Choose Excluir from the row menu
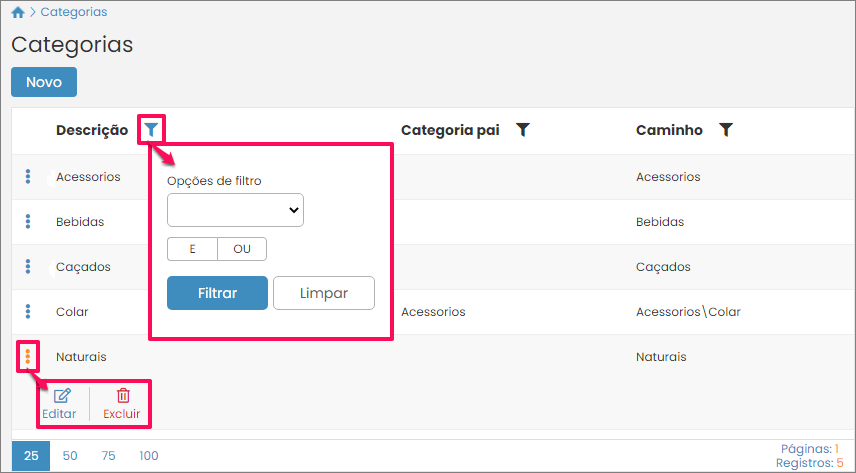 pyautogui.click(x=122, y=403)
